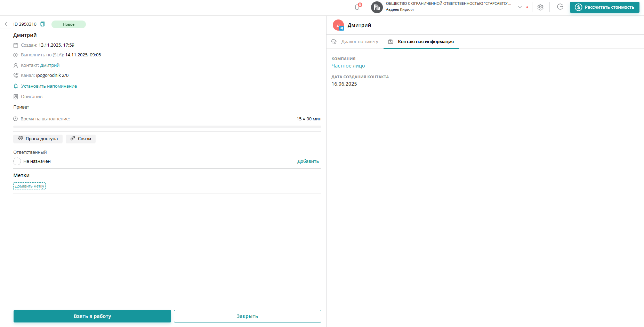Click Добавить to assign a responsible
The height and width of the screenshot is (327, 644).
pyautogui.click(x=308, y=161)
